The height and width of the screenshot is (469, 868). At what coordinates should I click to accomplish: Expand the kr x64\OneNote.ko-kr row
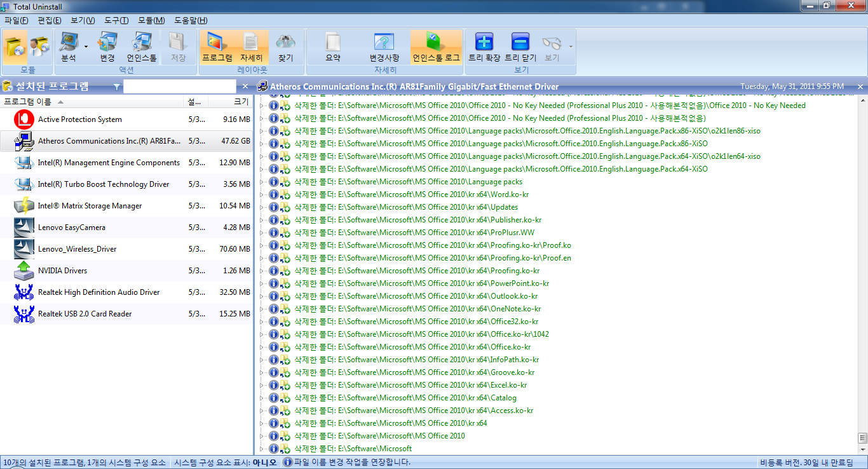261,309
